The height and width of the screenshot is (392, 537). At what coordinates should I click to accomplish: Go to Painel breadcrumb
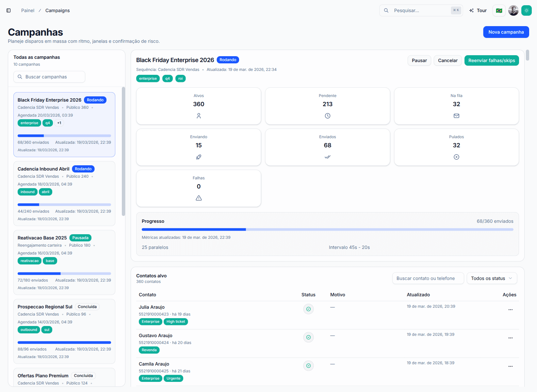(28, 10)
